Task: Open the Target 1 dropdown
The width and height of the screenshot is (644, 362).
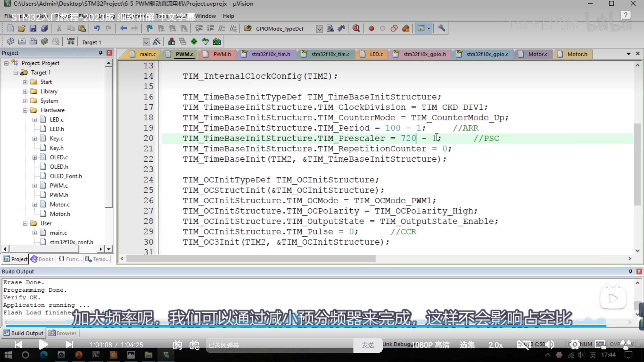Action: pos(146,42)
